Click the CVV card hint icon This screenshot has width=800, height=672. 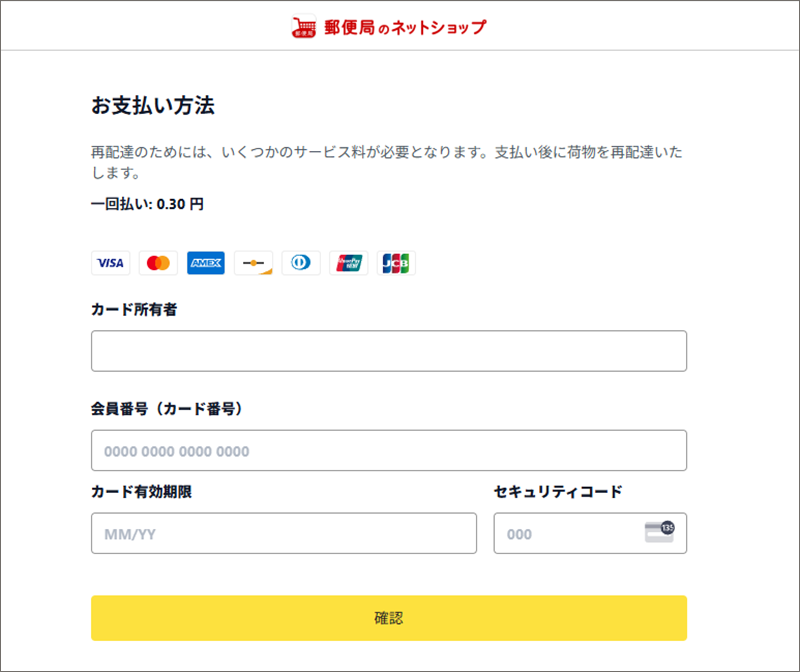tap(660, 532)
